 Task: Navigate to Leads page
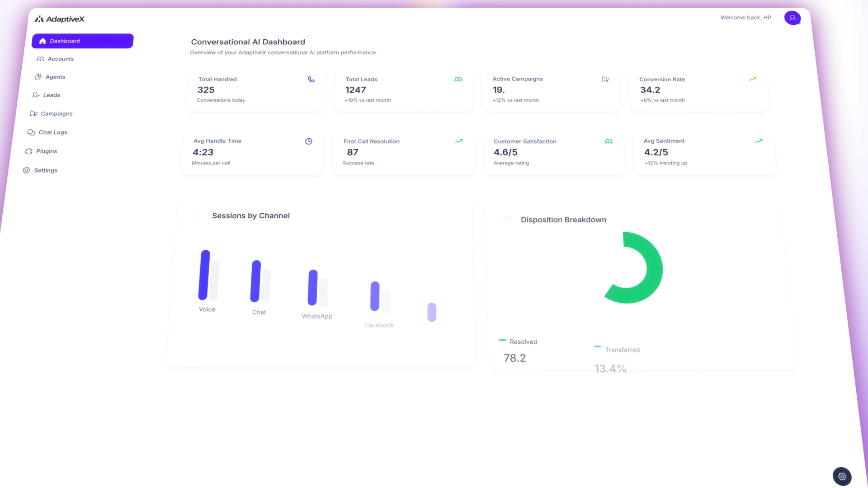point(51,95)
